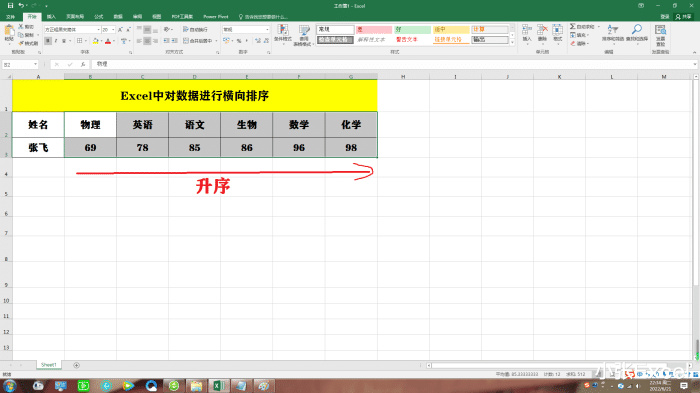Open the Power Pivot tab
The image size is (700, 393).
[x=216, y=17]
